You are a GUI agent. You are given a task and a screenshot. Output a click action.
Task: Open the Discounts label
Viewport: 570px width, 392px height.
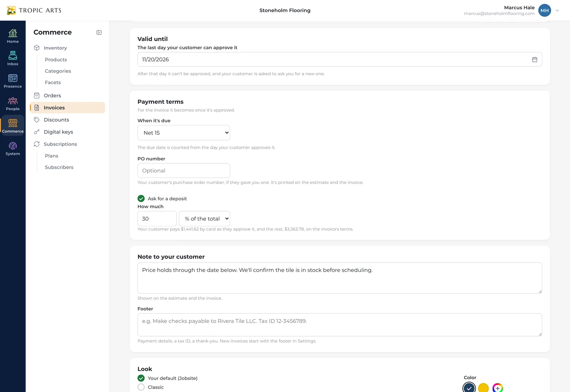tap(56, 120)
